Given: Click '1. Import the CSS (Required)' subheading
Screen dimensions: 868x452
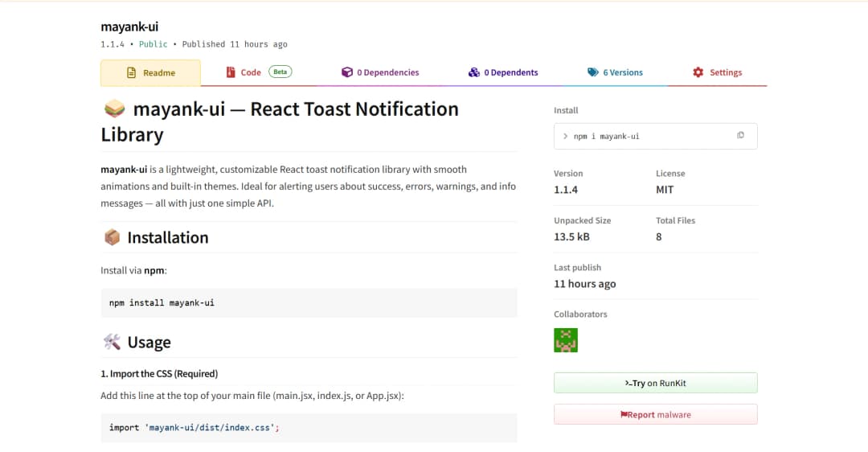Looking at the screenshot, I should [159, 373].
